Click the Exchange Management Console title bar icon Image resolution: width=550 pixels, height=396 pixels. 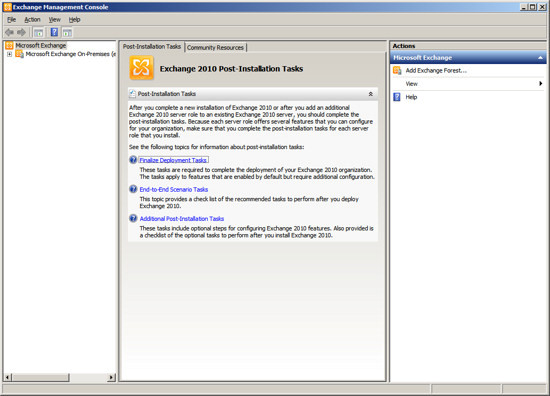click(x=7, y=7)
